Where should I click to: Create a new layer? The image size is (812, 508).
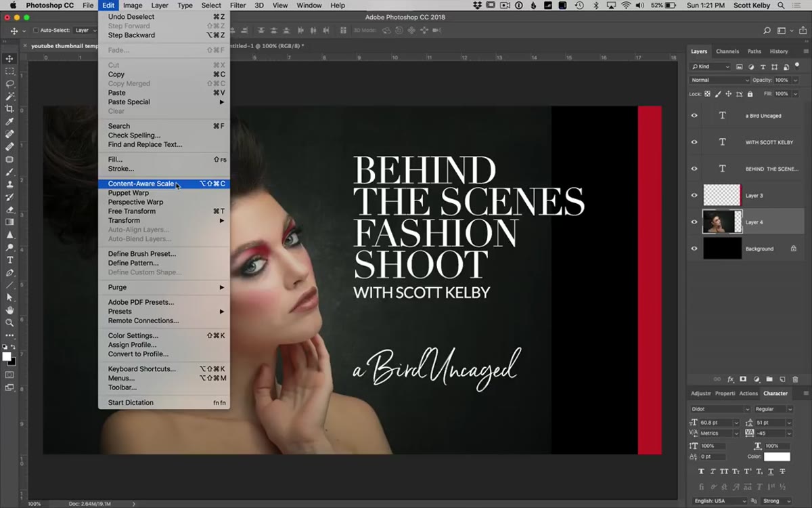(x=782, y=379)
